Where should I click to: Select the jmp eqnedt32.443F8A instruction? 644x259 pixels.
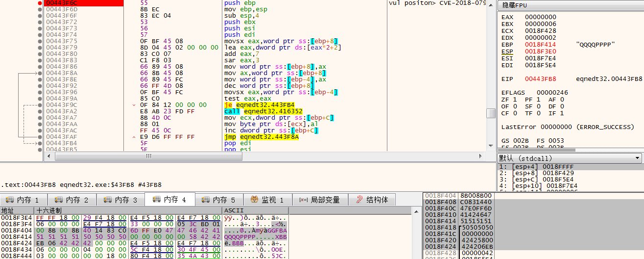(261, 137)
